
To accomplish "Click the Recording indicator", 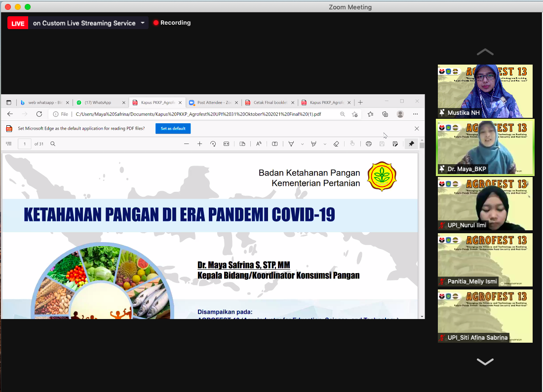I will click(172, 23).
